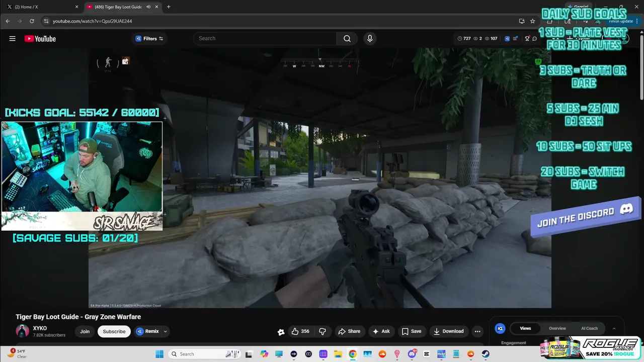Click the video title text
This screenshot has width=644, height=362.
pyautogui.click(x=78, y=317)
